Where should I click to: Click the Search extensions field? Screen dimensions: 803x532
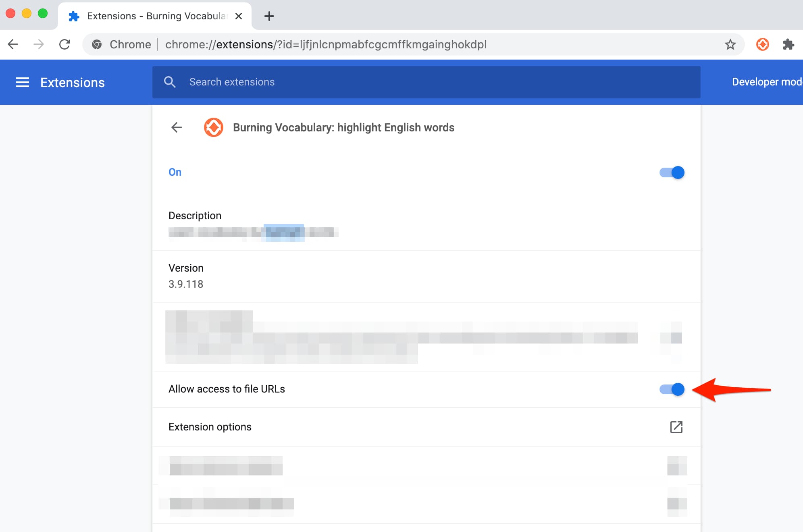[x=426, y=82]
